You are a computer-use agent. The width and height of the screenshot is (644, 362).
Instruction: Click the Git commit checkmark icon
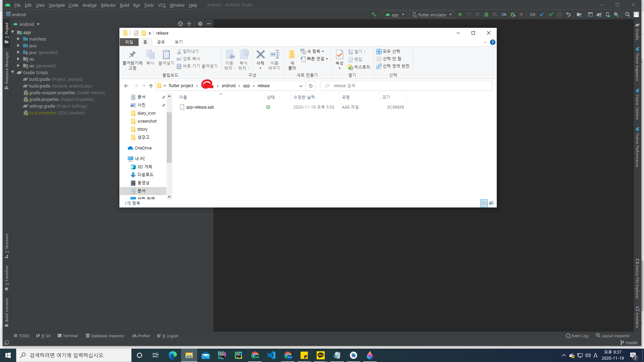pyautogui.click(x=551, y=15)
